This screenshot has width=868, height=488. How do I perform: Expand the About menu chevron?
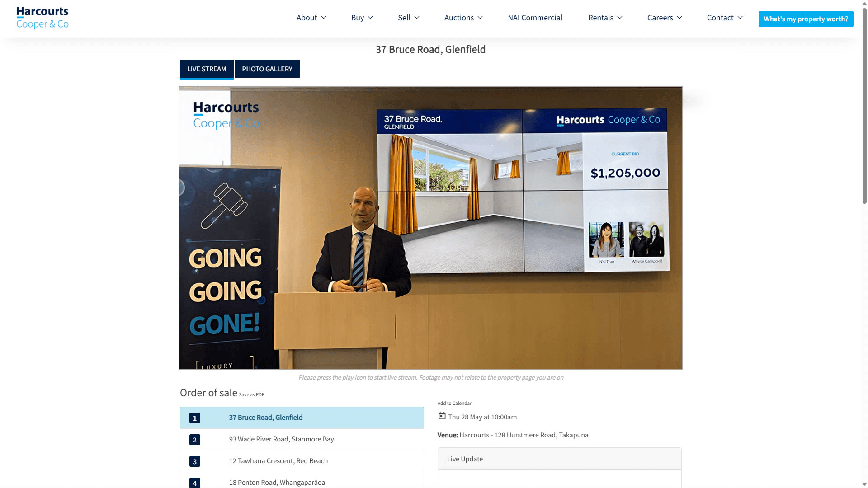[324, 18]
